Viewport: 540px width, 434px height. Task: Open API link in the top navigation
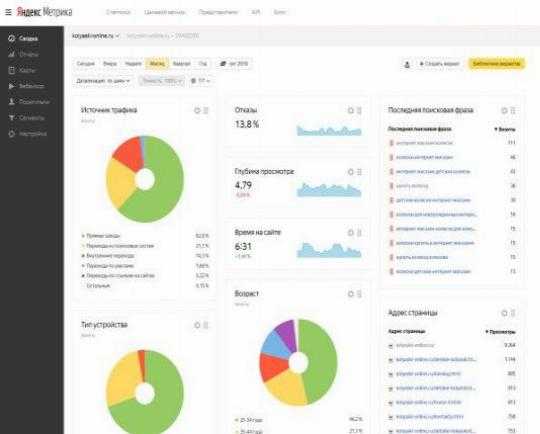click(256, 12)
